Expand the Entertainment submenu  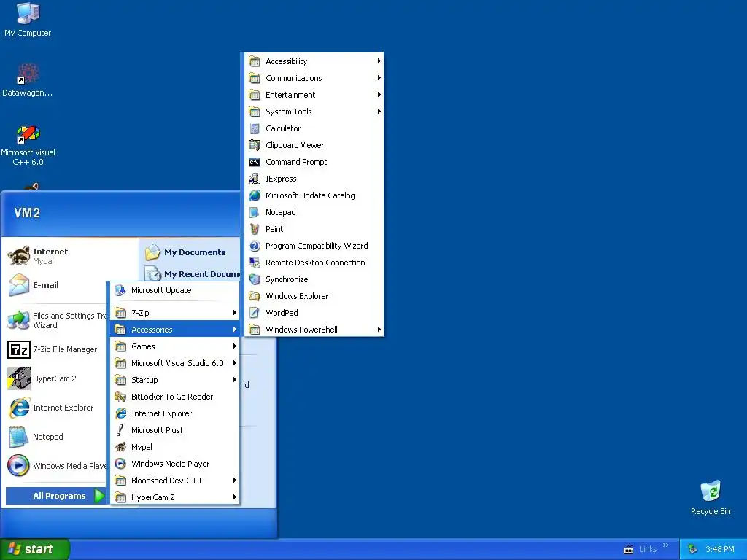pyautogui.click(x=314, y=95)
